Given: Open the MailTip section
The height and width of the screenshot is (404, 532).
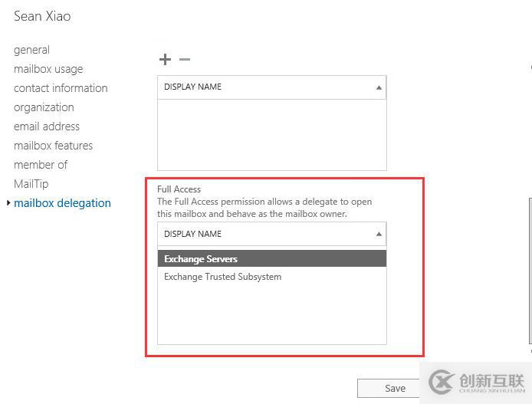Looking at the screenshot, I should [x=31, y=184].
